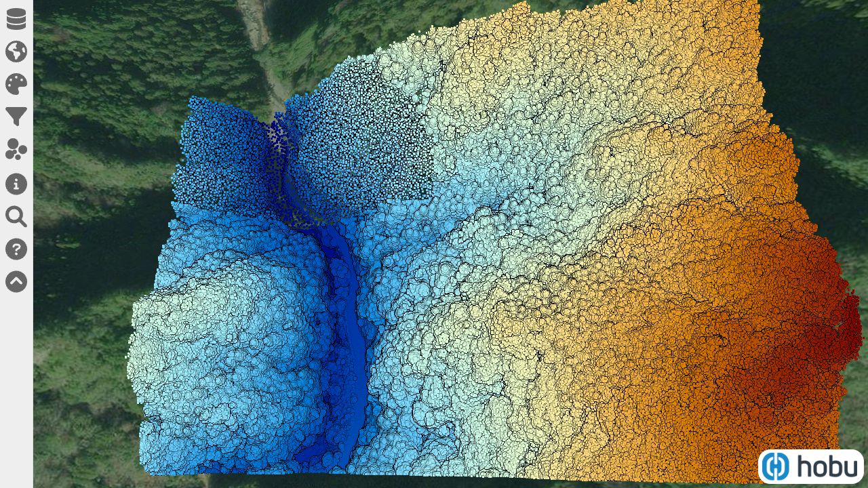Open the magnifier search tool

pyautogui.click(x=16, y=216)
